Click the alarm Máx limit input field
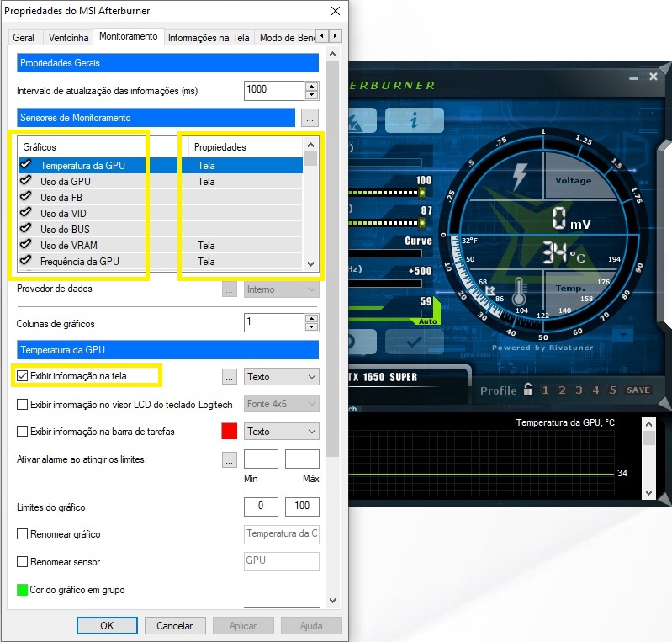Image resolution: width=672 pixels, height=642 pixels. 302,459
